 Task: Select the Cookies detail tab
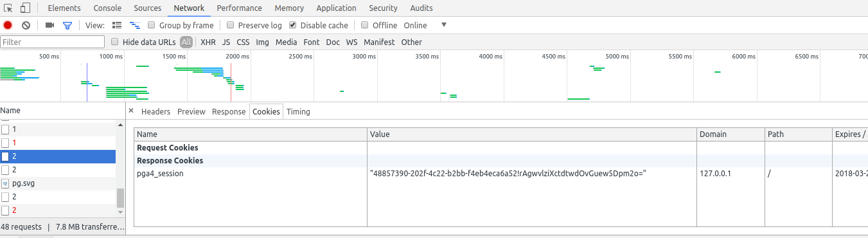pos(266,111)
